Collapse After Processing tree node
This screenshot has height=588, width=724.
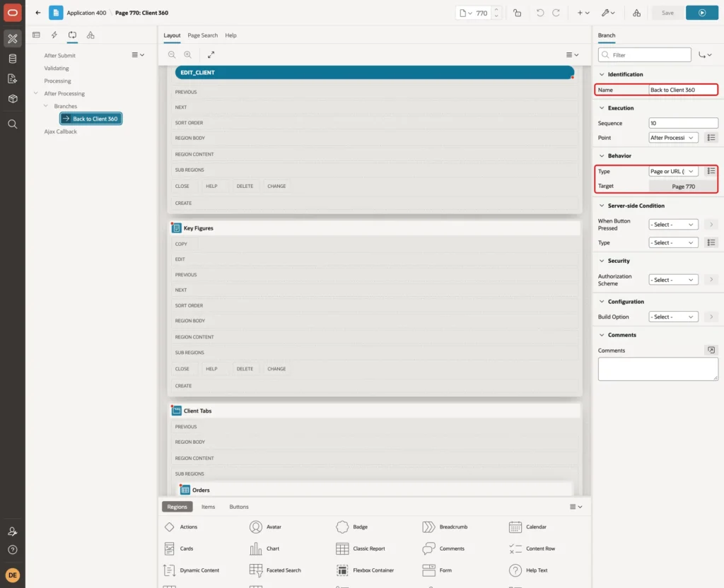point(36,93)
